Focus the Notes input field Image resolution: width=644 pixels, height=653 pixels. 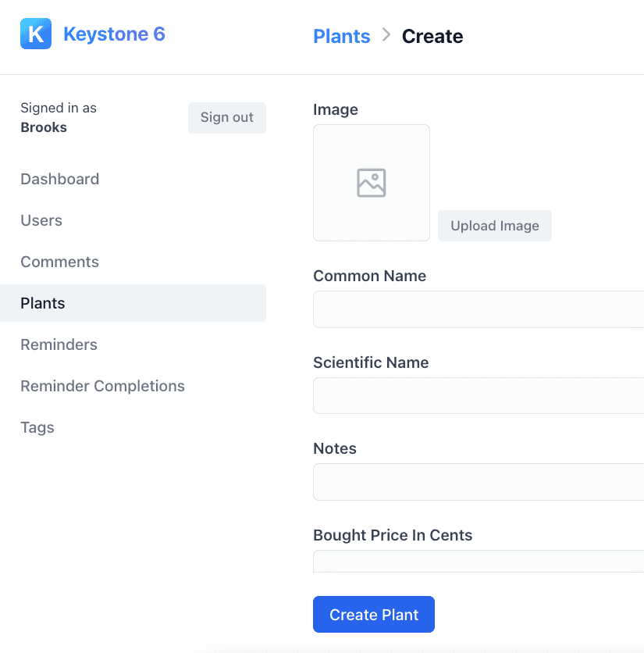[479, 482]
